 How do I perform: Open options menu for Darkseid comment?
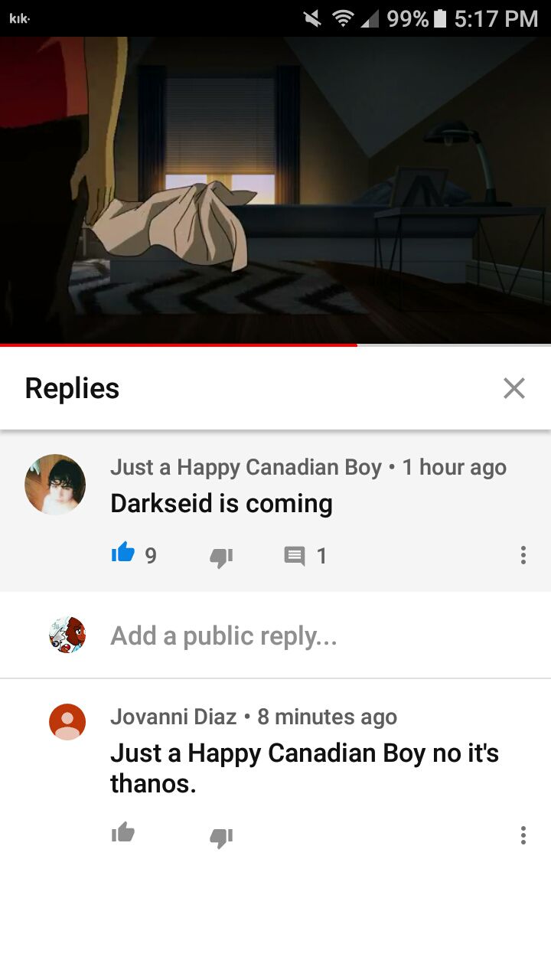pos(523,555)
